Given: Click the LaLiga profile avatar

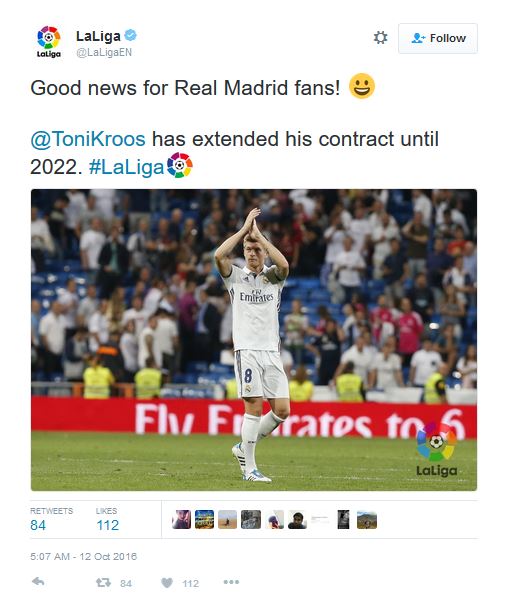Looking at the screenshot, I should [x=48, y=42].
